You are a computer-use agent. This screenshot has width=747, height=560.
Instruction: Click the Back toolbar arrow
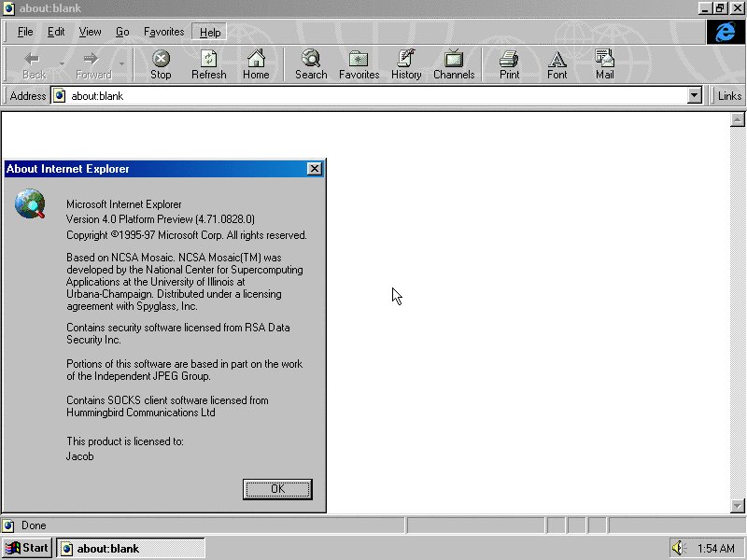pos(33,64)
